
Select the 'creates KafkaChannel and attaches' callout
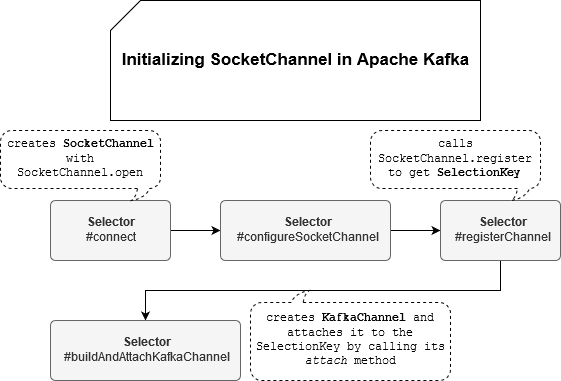click(x=350, y=341)
